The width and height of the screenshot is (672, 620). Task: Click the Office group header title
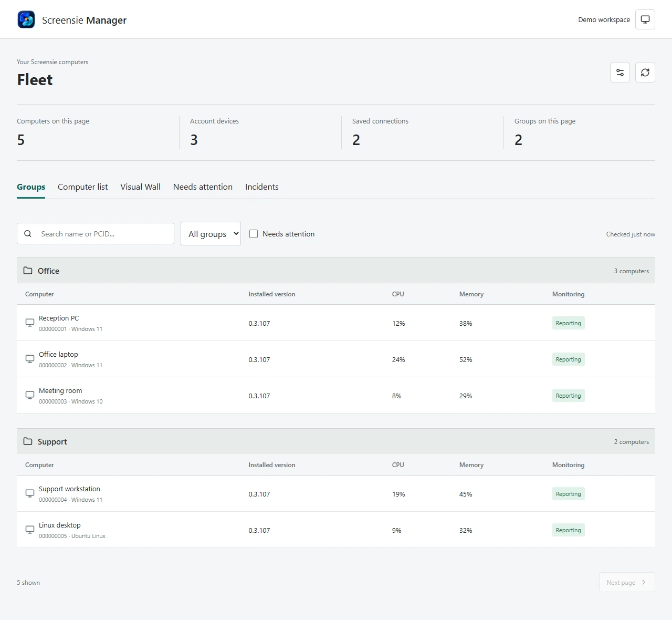tap(48, 271)
